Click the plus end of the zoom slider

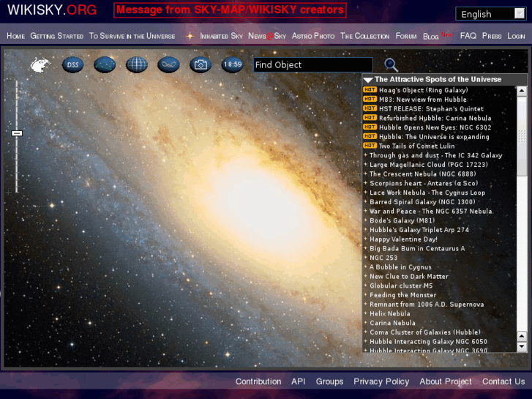[x=9, y=193]
